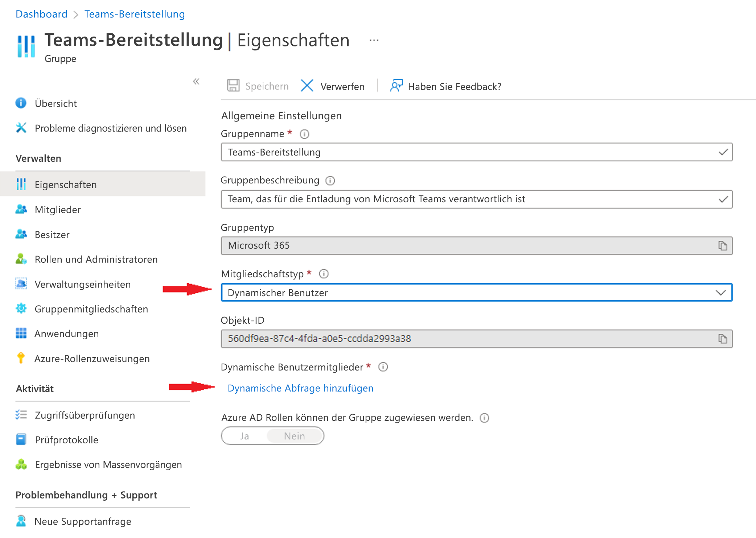This screenshot has width=756, height=538.
Task: Edit the Gruppenbeschreibung input field
Action: pos(477,199)
